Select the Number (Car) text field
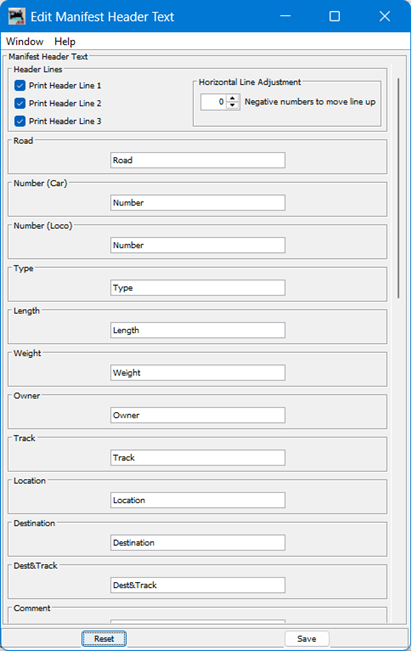Screen dimensions: 412x651 198,203
